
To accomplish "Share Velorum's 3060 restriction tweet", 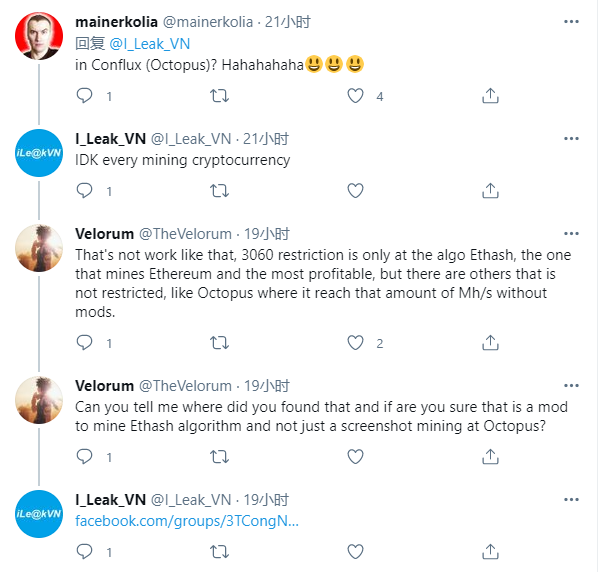I will (x=490, y=342).
